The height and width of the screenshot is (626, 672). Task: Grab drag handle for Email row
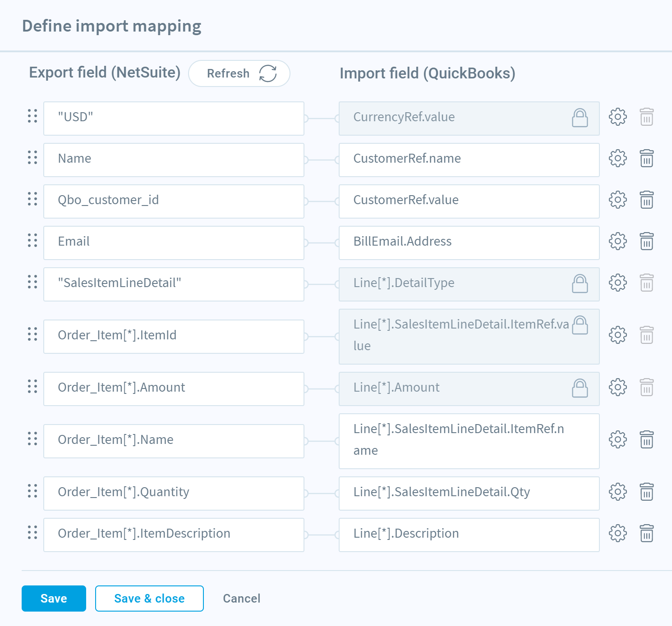[32, 241]
